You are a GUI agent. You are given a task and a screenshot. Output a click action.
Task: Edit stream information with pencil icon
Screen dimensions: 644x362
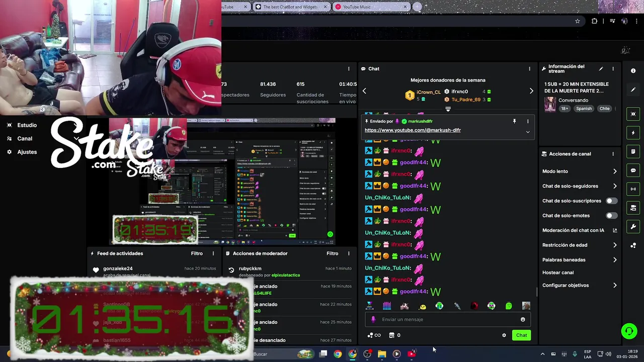click(x=601, y=69)
